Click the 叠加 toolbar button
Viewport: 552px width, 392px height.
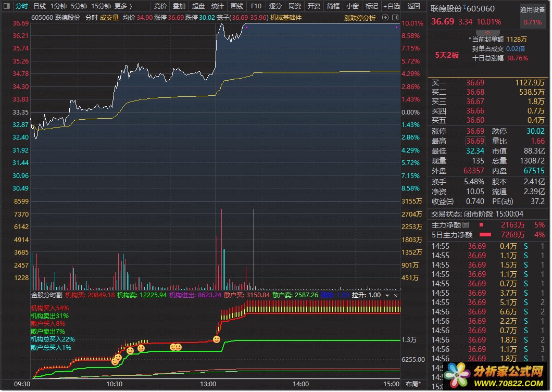click(x=179, y=6)
